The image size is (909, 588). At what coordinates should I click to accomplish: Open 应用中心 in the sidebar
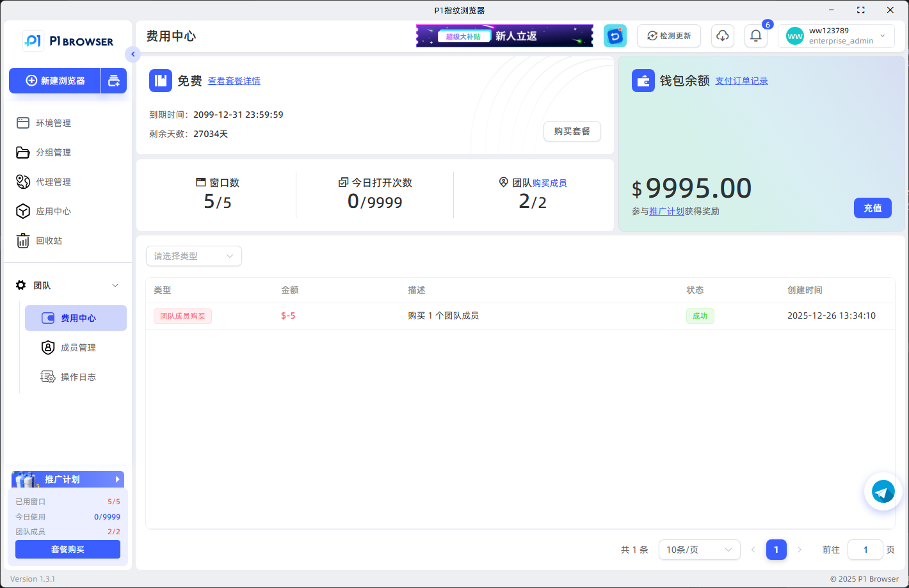point(53,211)
